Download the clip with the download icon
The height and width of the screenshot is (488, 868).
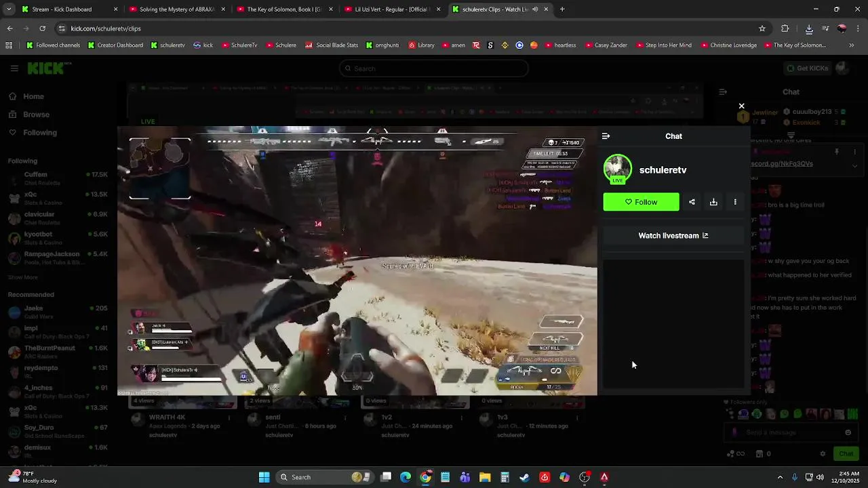[713, 202]
